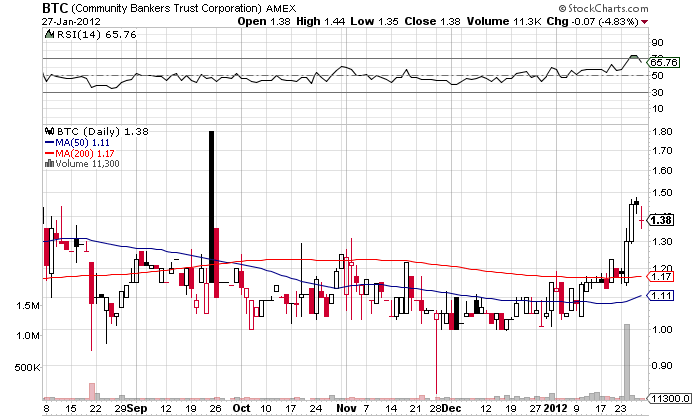Click the Volume bars legend icon
Image resolution: width=698 pixels, height=416 pixels.
coord(47,163)
